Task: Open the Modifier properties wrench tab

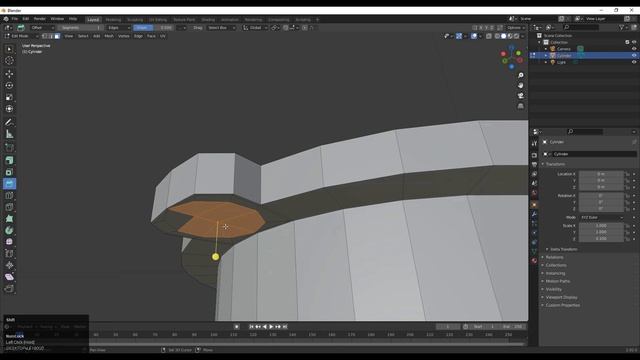Action: click(x=534, y=214)
